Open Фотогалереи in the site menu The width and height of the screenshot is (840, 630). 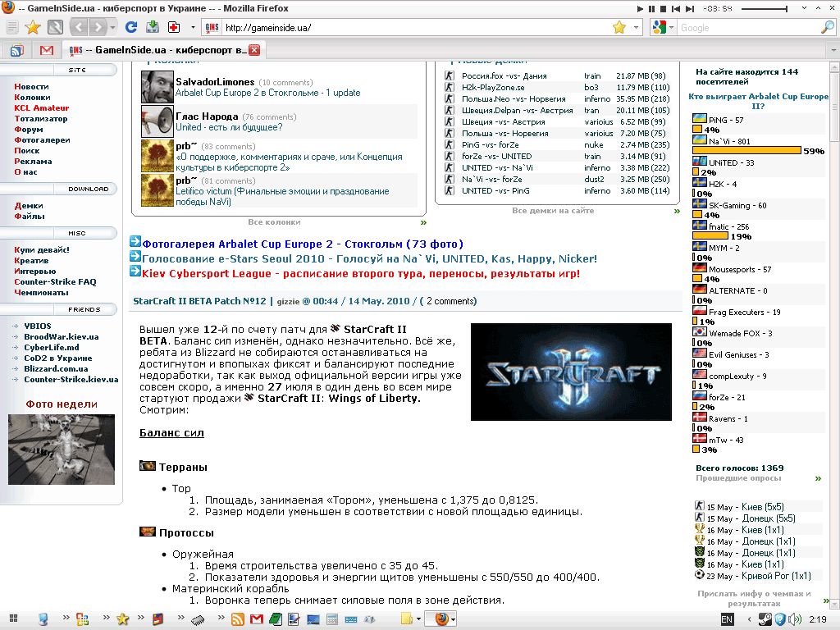click(x=42, y=139)
